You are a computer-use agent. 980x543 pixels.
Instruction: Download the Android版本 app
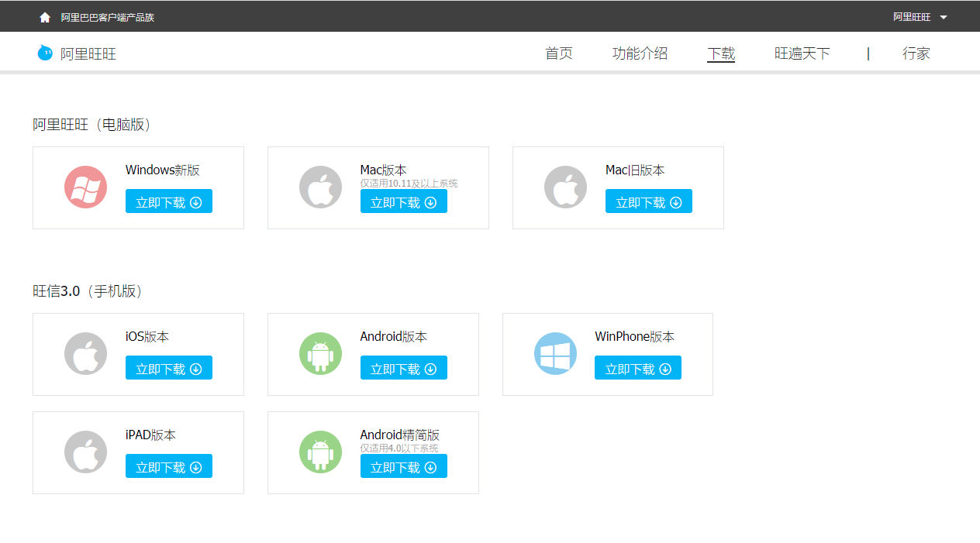click(x=404, y=368)
